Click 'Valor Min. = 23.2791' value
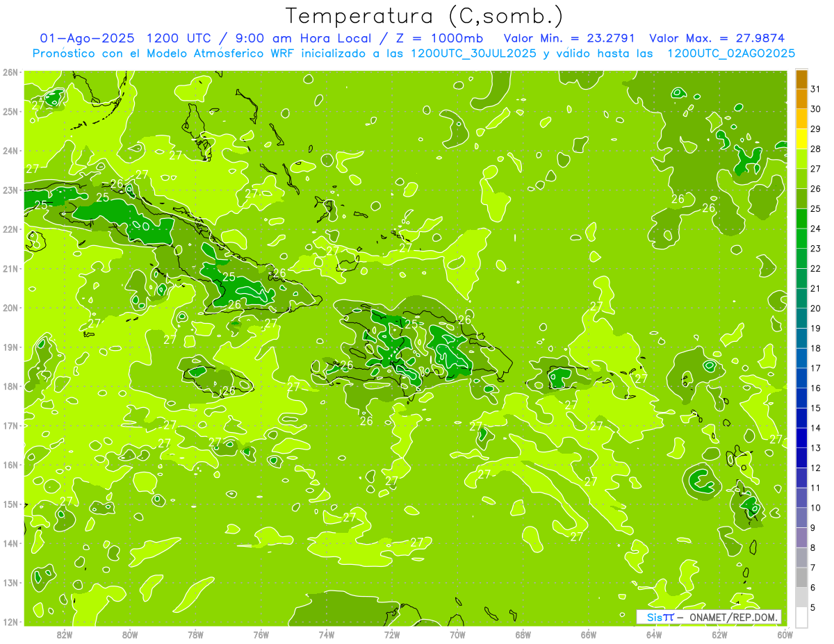This screenshot has height=644, width=834. (570, 38)
